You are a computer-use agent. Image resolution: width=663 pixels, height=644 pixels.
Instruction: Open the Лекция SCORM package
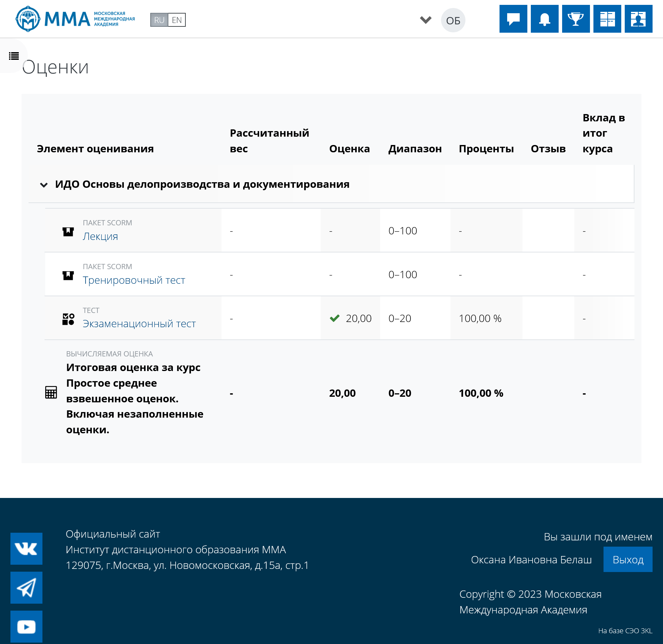point(100,236)
